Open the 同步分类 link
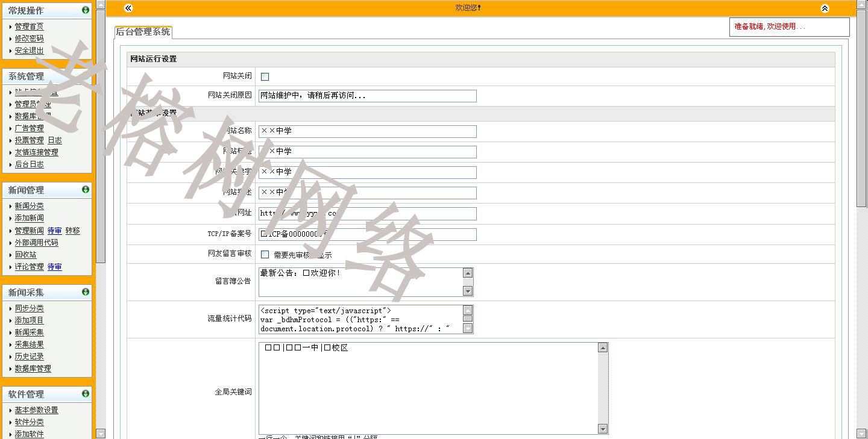 click(x=29, y=308)
